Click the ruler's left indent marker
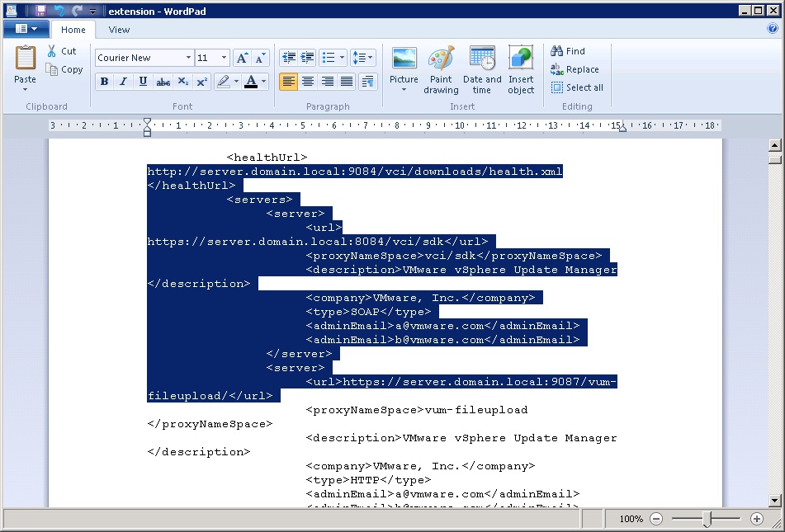The image size is (785, 532). (147, 133)
